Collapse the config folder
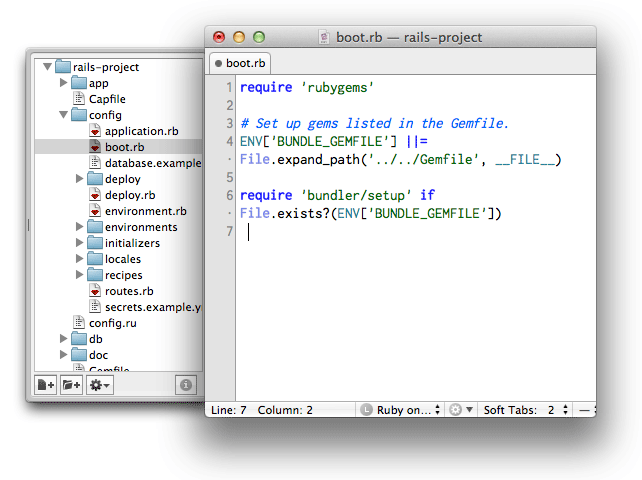This screenshot has width=642, height=480. pyautogui.click(x=62, y=115)
